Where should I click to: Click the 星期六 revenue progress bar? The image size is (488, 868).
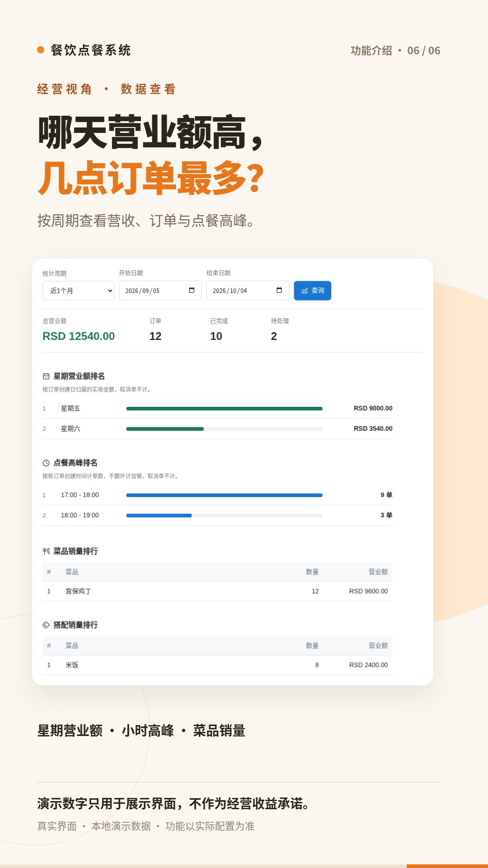(224, 429)
